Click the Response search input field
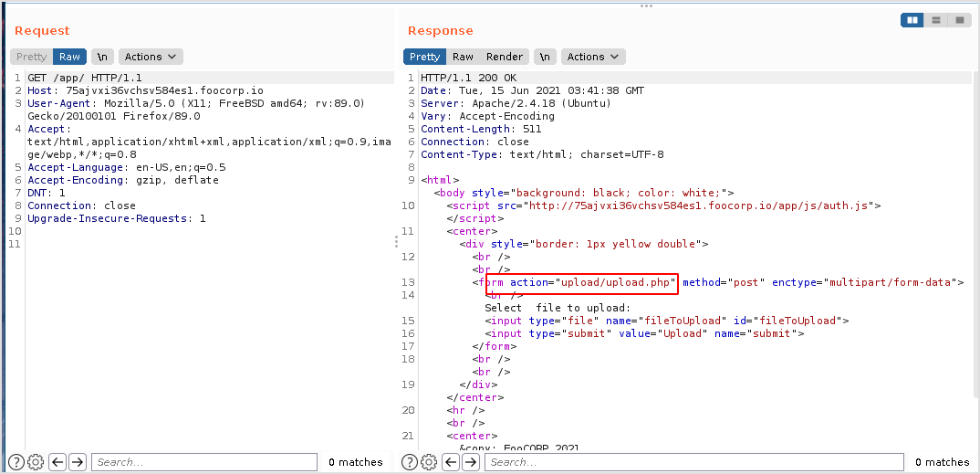Viewport: 980px width, 474px height. tap(694, 462)
